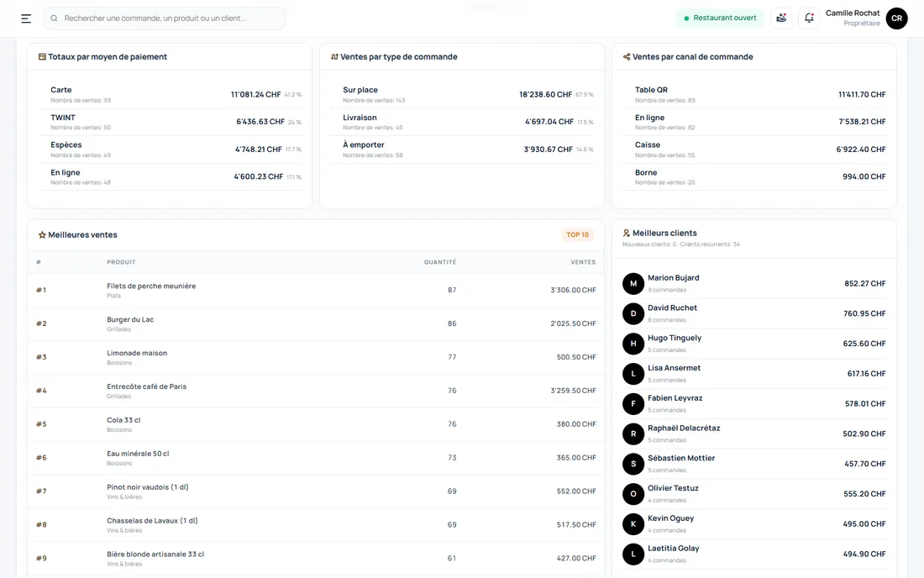The width and height of the screenshot is (924, 578).
Task: Click the VENTES column header
Action: [583, 262]
